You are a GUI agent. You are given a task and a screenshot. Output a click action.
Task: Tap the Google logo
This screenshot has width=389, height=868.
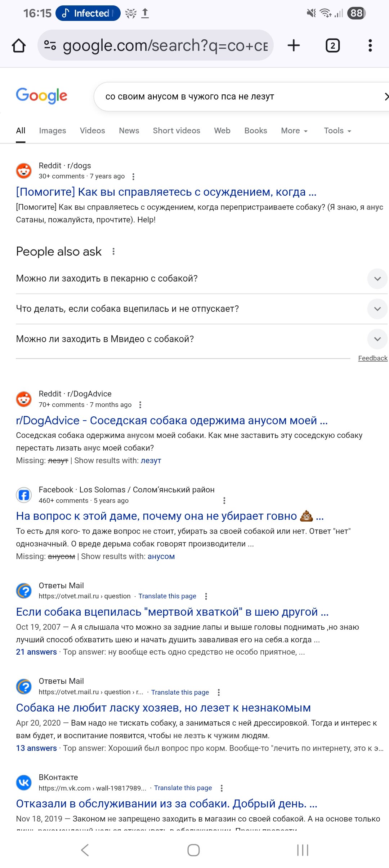pos(41,96)
